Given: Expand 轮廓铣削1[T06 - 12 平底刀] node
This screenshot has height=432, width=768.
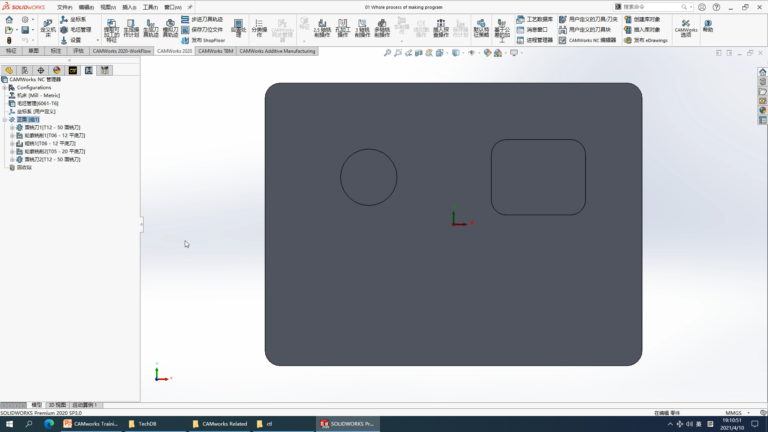Looking at the screenshot, I should pos(12,135).
